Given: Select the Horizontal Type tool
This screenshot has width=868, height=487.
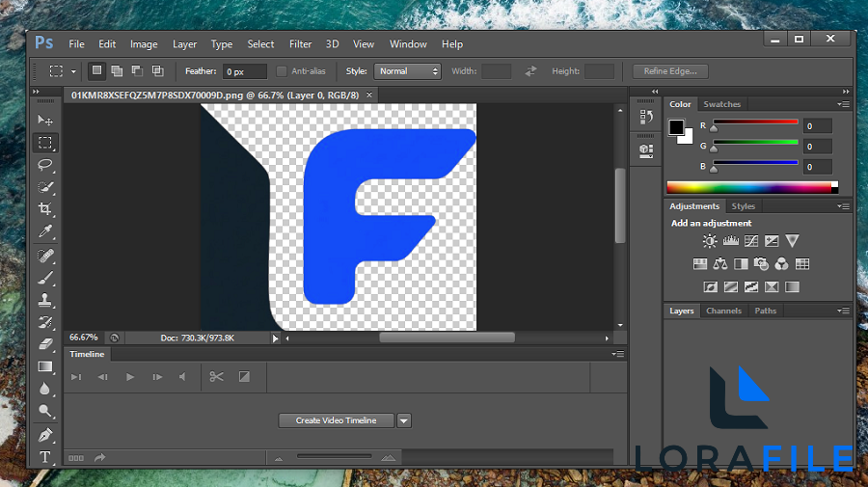Looking at the screenshot, I should [x=45, y=457].
